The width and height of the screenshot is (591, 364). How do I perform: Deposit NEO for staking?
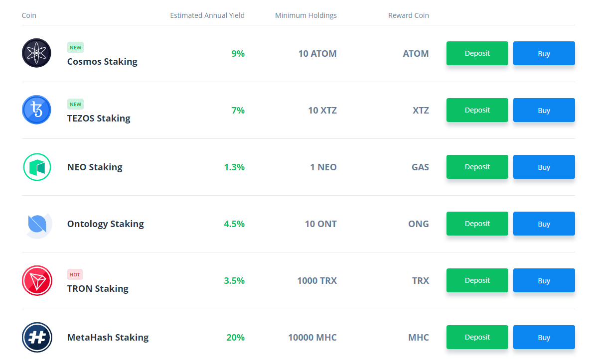(477, 167)
